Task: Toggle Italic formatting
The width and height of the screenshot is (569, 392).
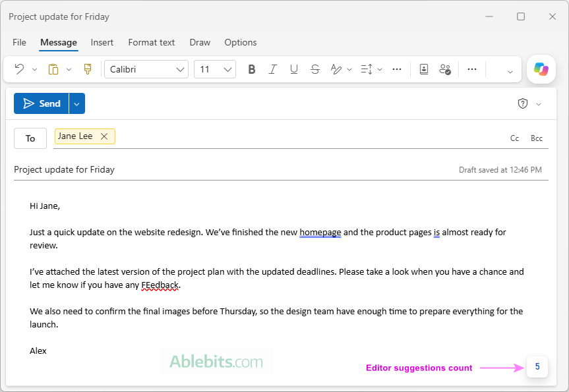Action: tap(272, 69)
